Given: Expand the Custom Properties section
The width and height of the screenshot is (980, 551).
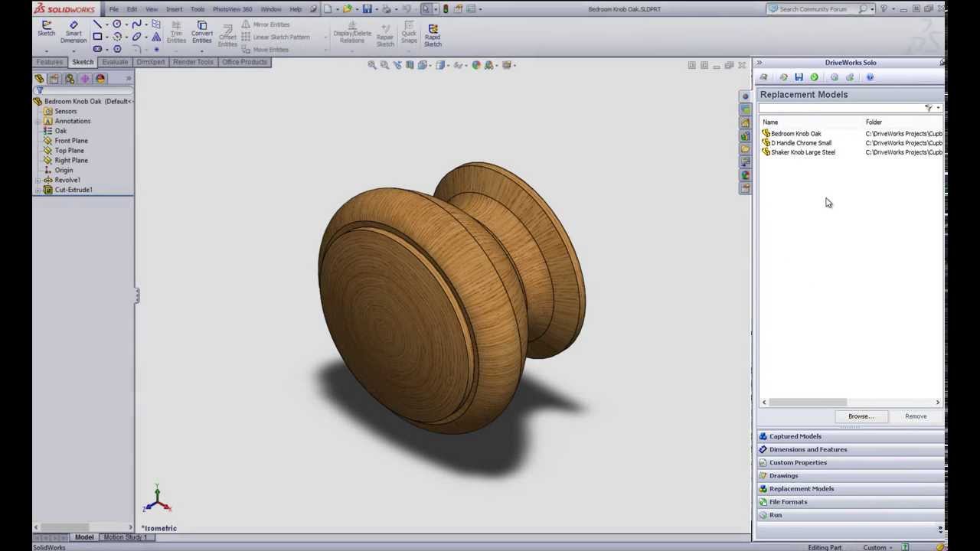Looking at the screenshot, I should (x=850, y=462).
